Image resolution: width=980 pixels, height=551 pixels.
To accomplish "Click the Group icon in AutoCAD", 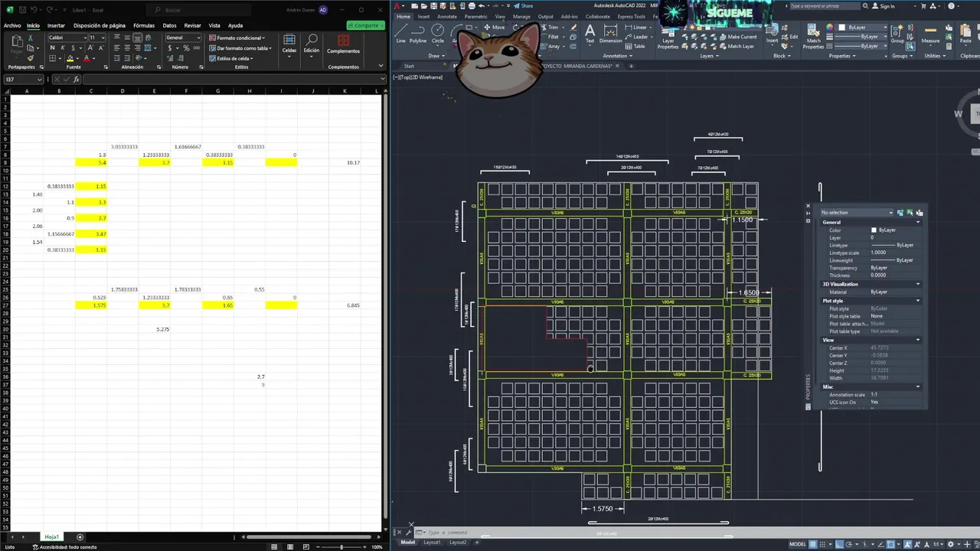I will tap(899, 32).
